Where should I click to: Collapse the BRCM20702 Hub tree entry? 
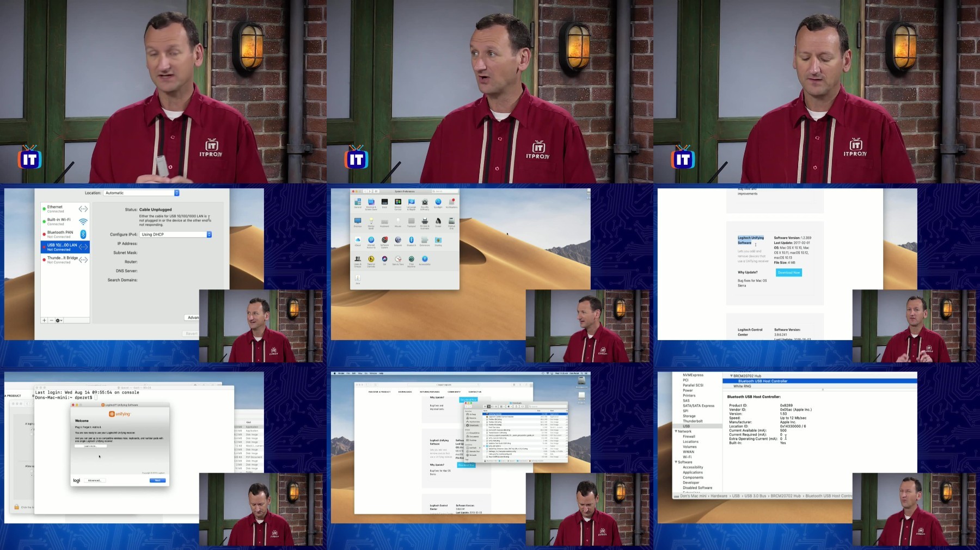[732, 376]
